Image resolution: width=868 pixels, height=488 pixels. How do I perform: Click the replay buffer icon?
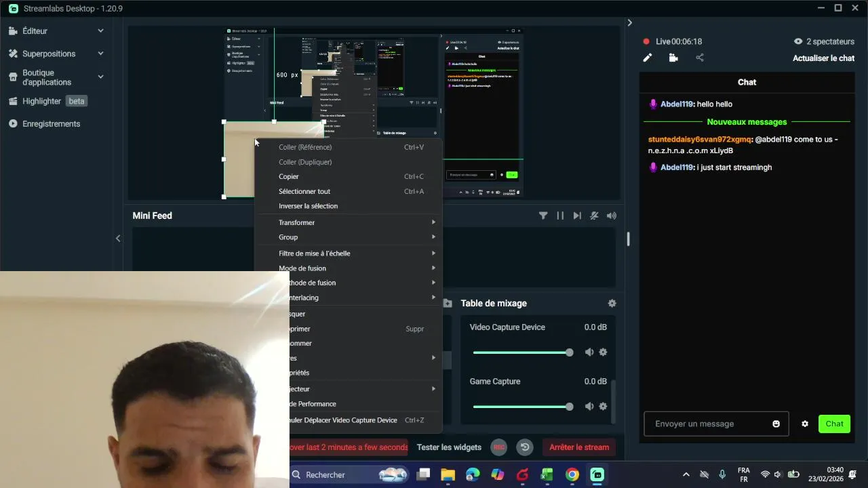tap(524, 447)
